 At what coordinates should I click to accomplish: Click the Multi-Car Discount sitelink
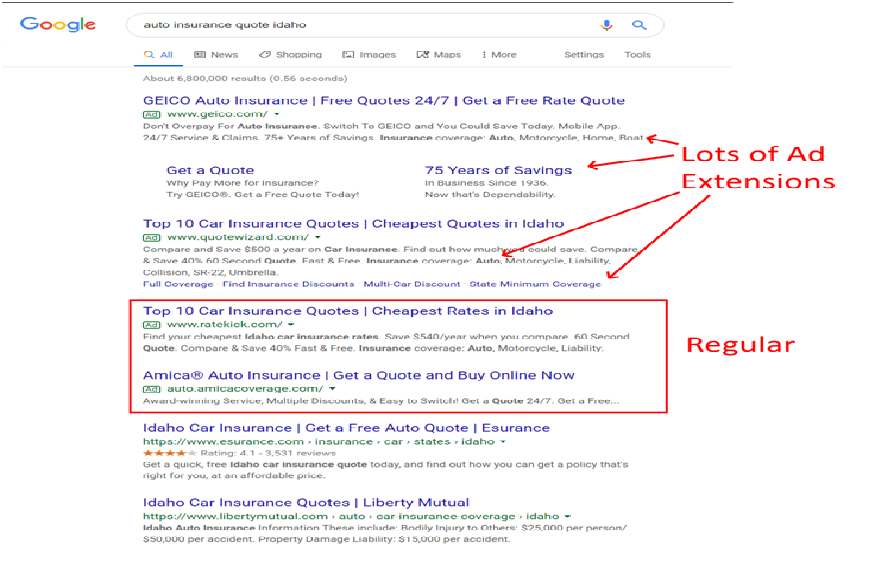(x=412, y=284)
